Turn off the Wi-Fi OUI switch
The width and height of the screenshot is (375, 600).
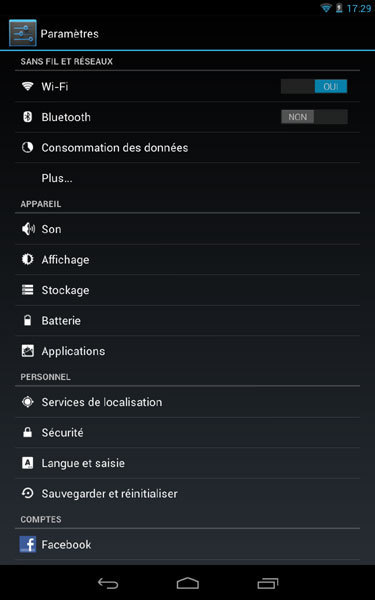click(314, 86)
